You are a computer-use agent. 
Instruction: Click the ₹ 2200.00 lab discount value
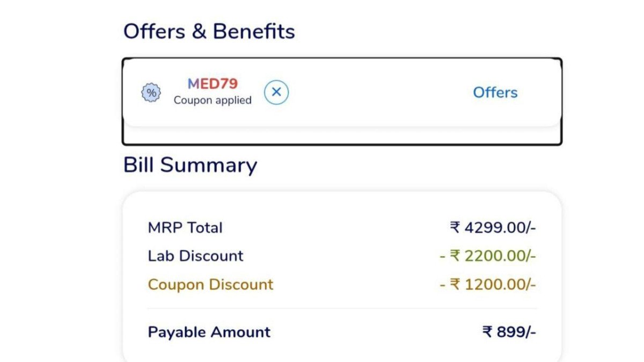tap(488, 256)
